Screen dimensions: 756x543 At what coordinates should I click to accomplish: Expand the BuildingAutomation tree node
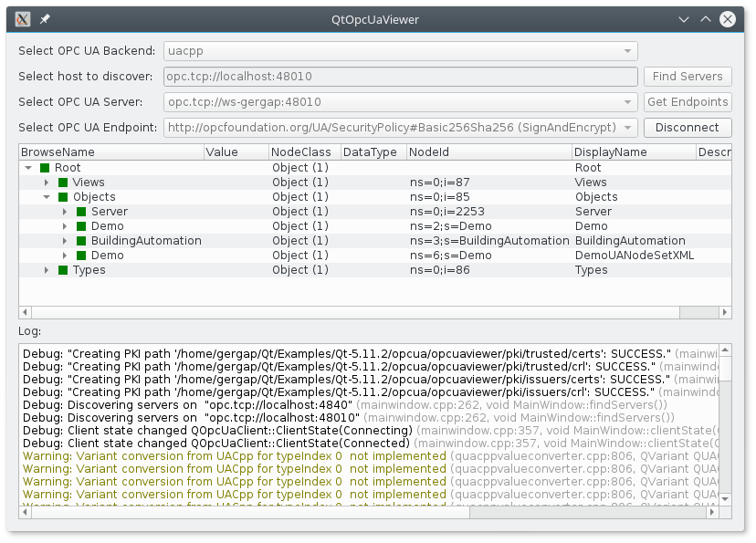(x=65, y=241)
